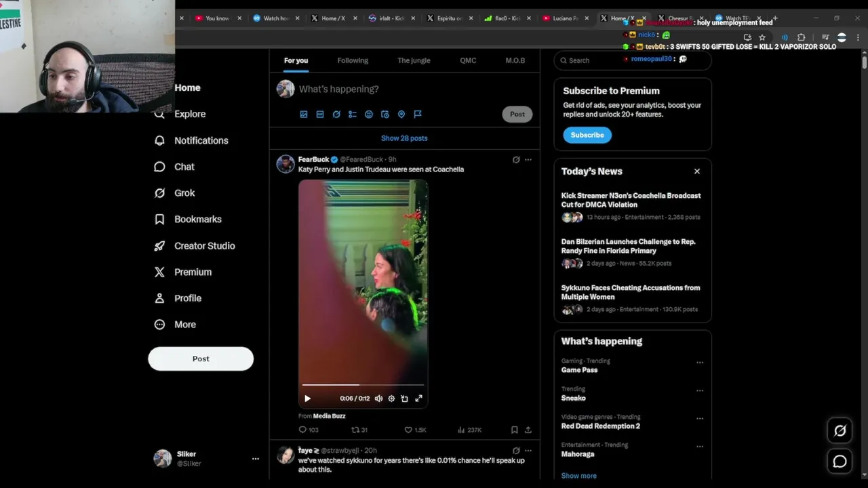
Task: Open Premium in the left navigation
Action: tap(182, 272)
